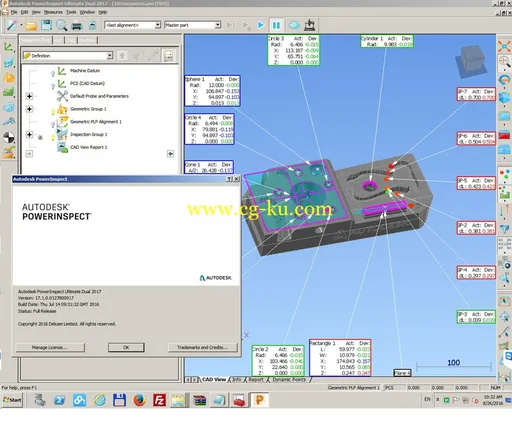The width and height of the screenshot is (512, 426).
Task: Click the caliper measurement icon in the left sidebar
Action: 9,122
